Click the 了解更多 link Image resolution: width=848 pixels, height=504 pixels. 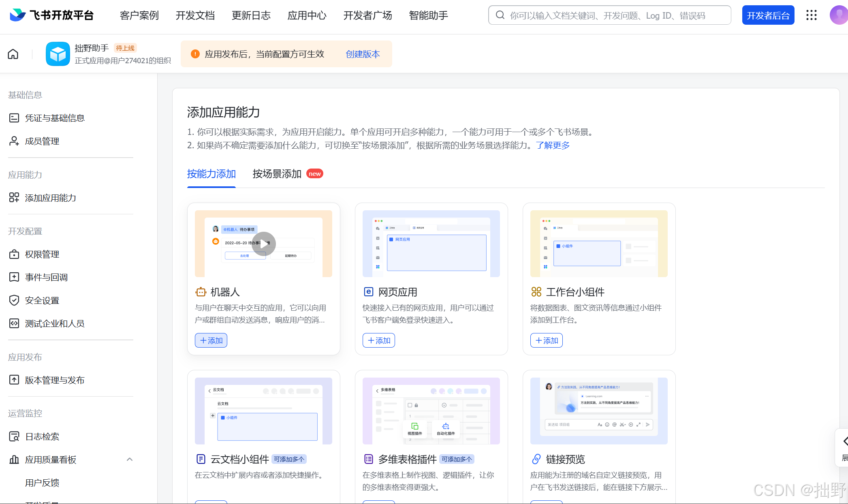[x=553, y=145]
